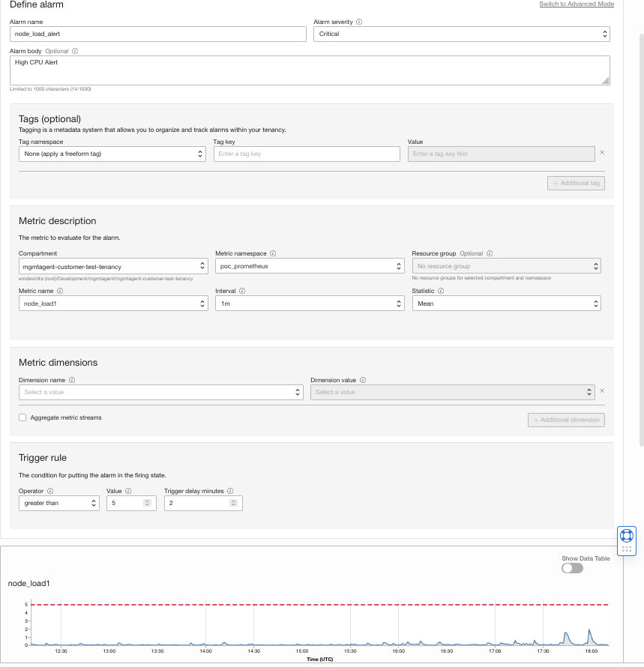644x667 pixels.
Task: Click the Trigger delay minutes info icon
Action: (x=230, y=492)
